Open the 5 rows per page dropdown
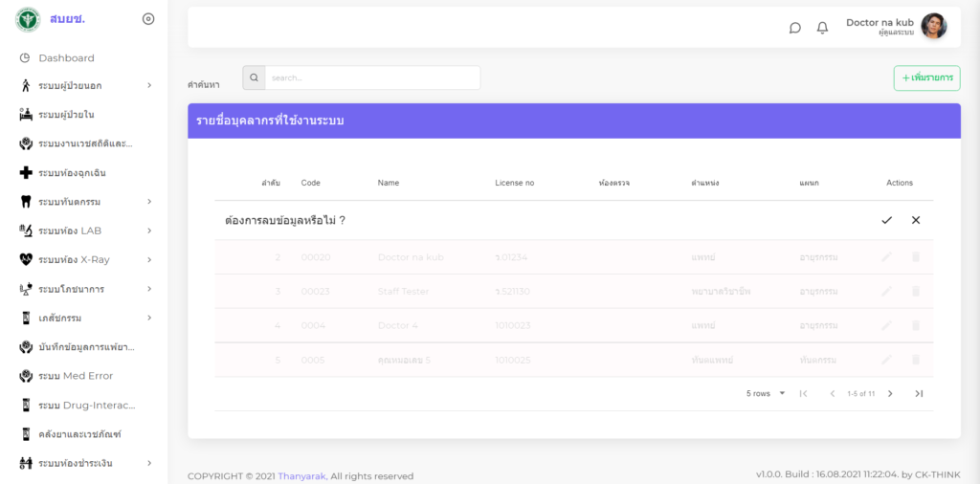 click(x=766, y=393)
